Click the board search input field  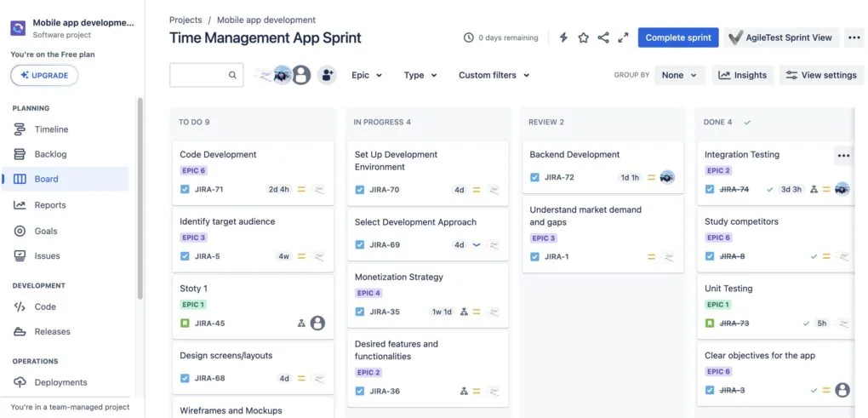[197, 75]
